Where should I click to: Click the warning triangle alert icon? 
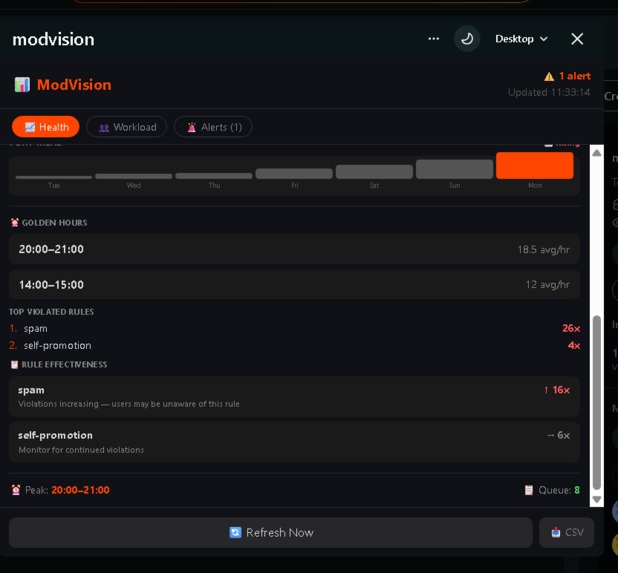[549, 76]
